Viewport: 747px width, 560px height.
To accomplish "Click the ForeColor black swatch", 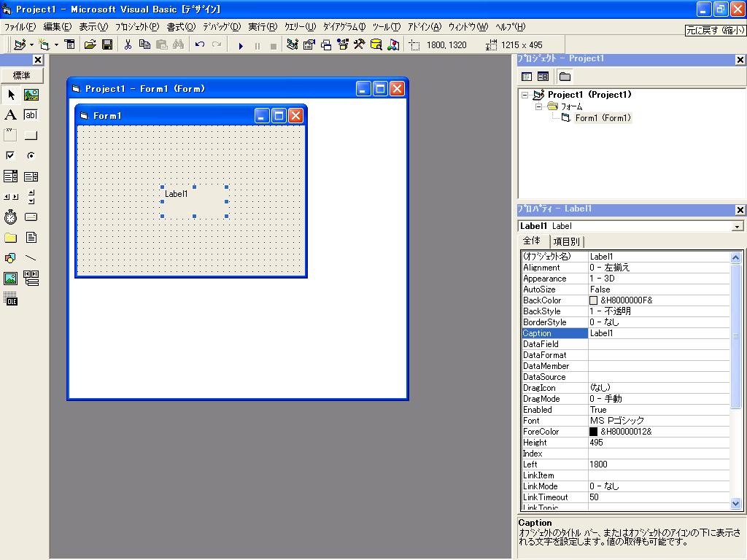I will coord(593,432).
